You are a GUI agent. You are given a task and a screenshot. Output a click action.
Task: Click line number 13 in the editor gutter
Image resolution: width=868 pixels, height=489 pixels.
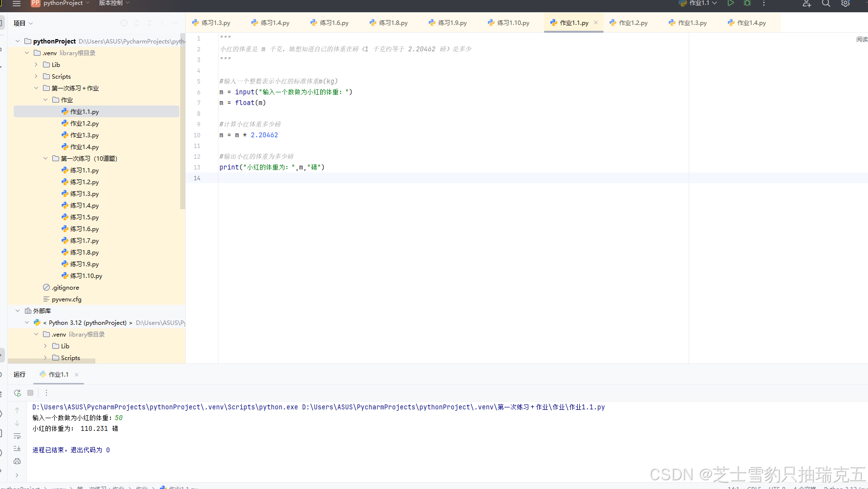click(x=197, y=167)
